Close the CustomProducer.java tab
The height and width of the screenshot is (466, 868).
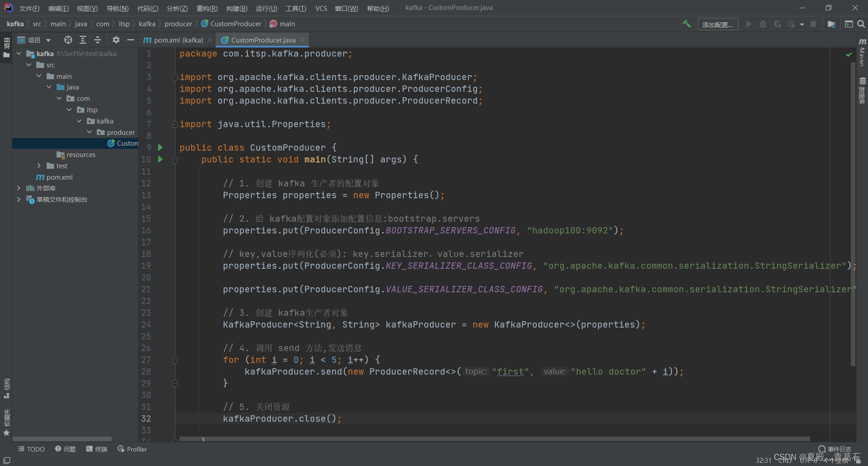pos(302,40)
